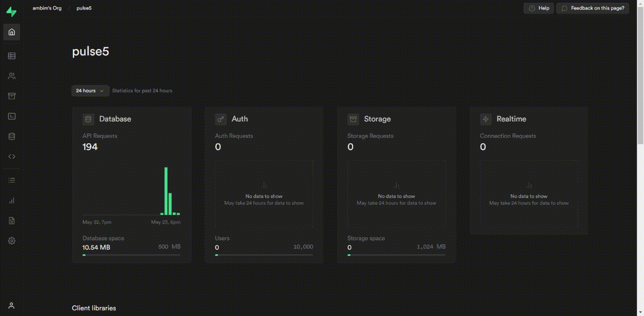Image resolution: width=644 pixels, height=316 pixels.
Task: Open the Database cylinder icon in sidebar
Action: click(12, 137)
